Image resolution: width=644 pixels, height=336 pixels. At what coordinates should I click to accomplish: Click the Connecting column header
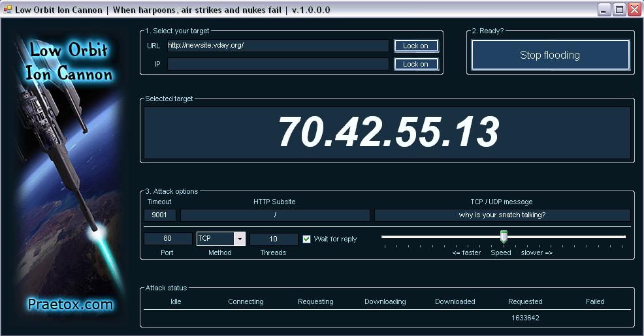click(246, 301)
